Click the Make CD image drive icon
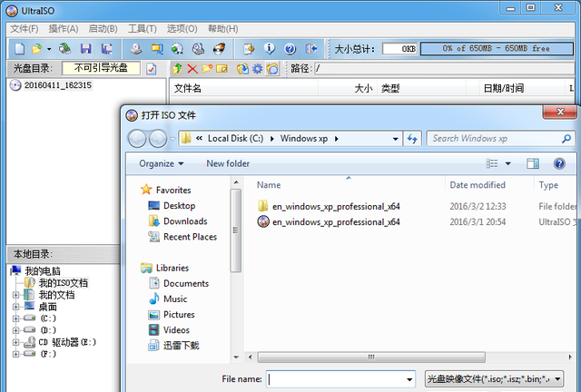Image resolution: width=581 pixels, height=392 pixels. pos(136,48)
